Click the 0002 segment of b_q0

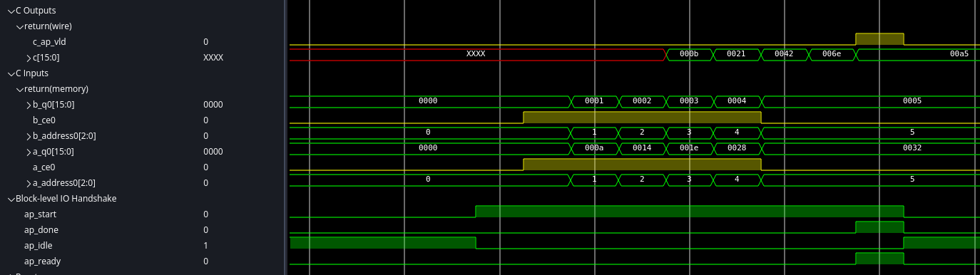(x=642, y=101)
